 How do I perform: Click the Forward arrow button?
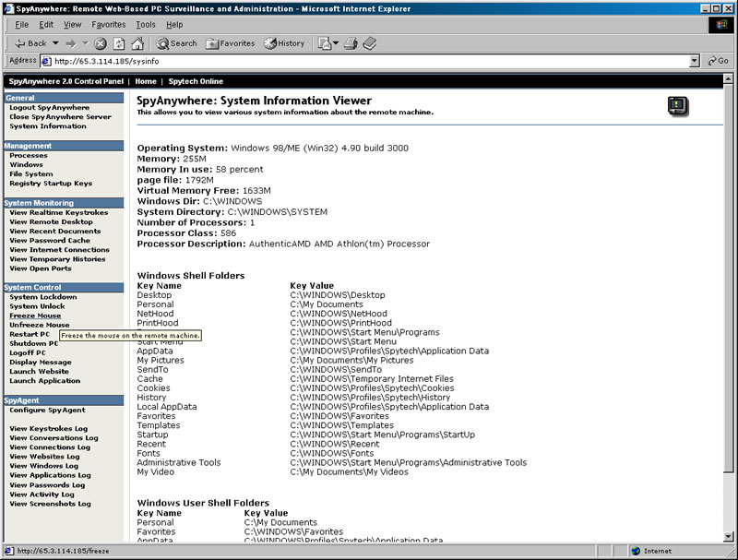(x=71, y=43)
